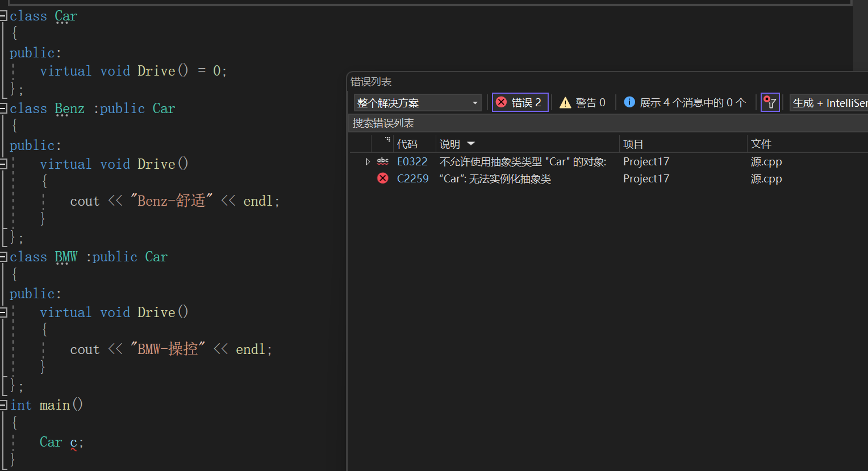This screenshot has width=868, height=471.
Task: Toggle the Errors 2 filter button
Action: pos(520,102)
